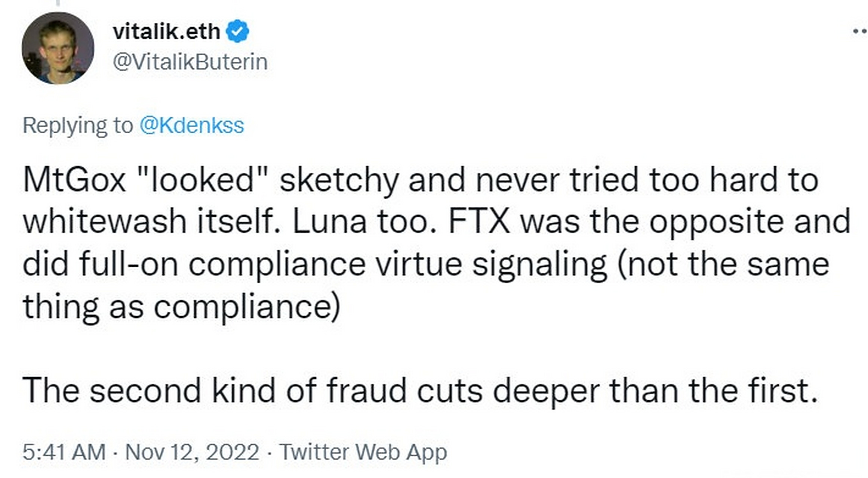Click the vitalik.eth display name

pos(166,31)
